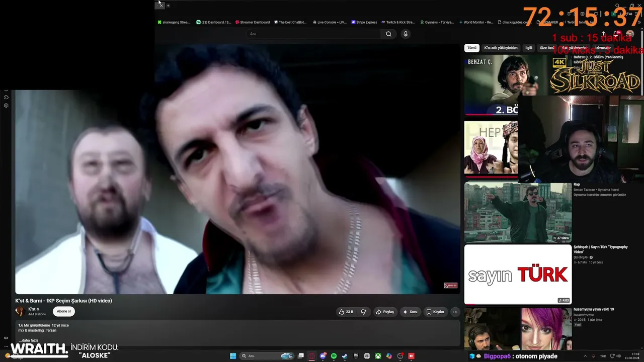Expand description with ...daha fazla
Viewport: 644px width, 362px height.
pos(28,340)
